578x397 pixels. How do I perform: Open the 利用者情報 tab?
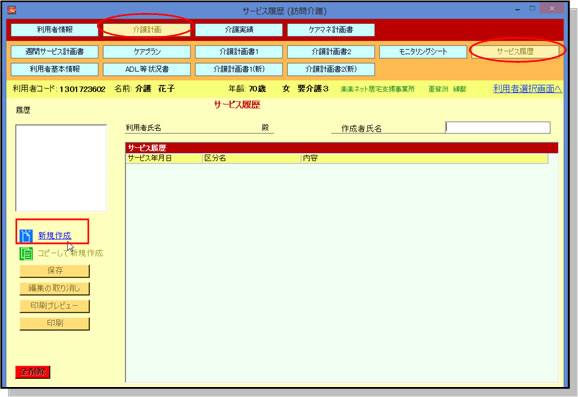coord(55,30)
